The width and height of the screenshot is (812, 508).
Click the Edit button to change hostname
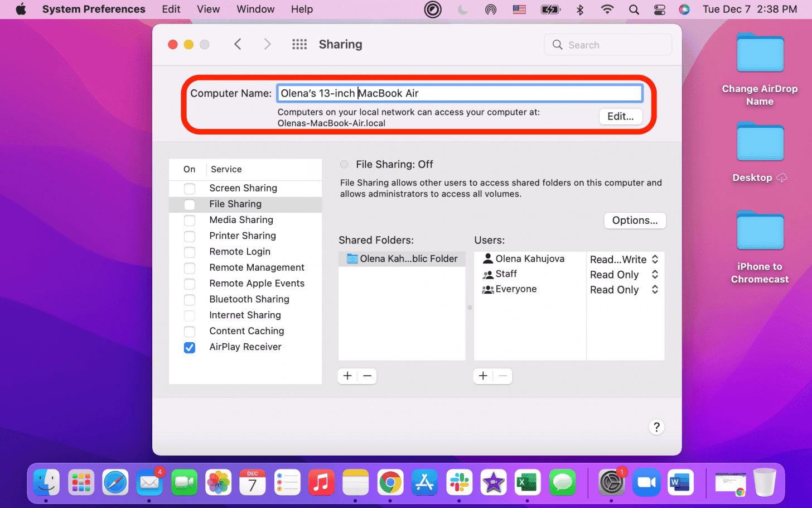point(620,117)
